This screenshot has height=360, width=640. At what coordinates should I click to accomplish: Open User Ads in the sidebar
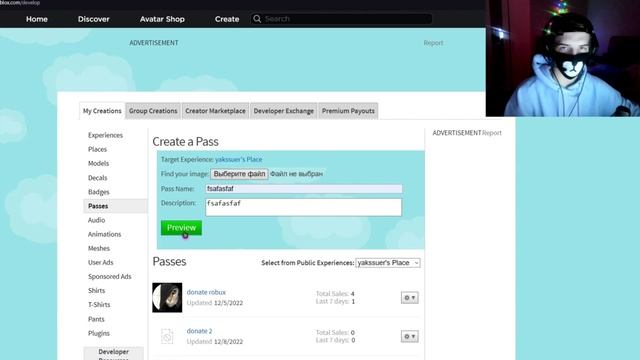click(x=100, y=262)
